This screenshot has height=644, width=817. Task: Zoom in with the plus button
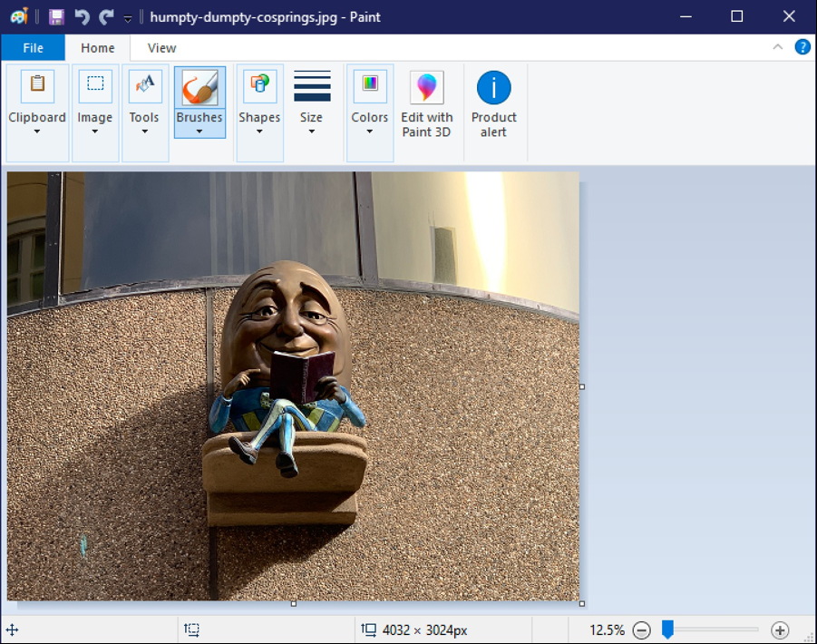pyautogui.click(x=780, y=629)
